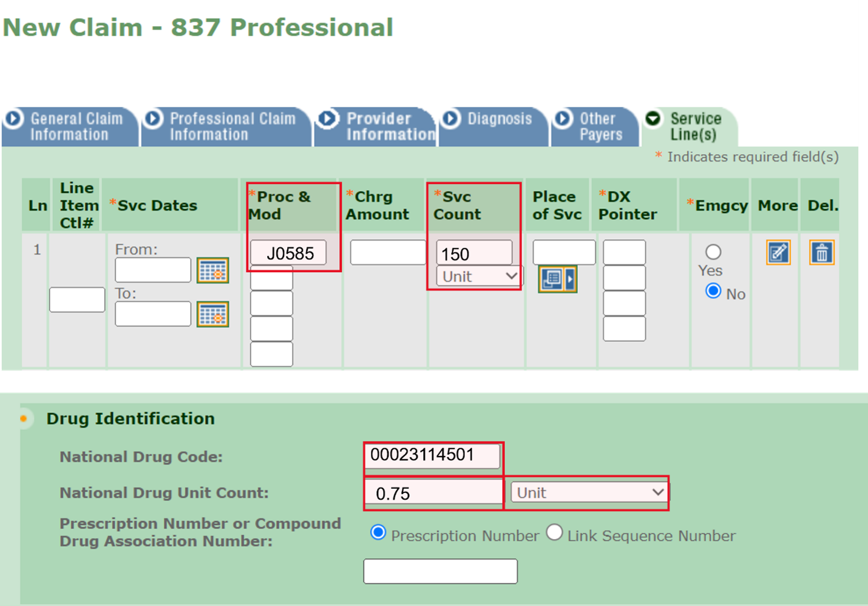Delete service line 1 with trash icon
Image resolution: width=868 pixels, height=606 pixels.
pos(822,252)
